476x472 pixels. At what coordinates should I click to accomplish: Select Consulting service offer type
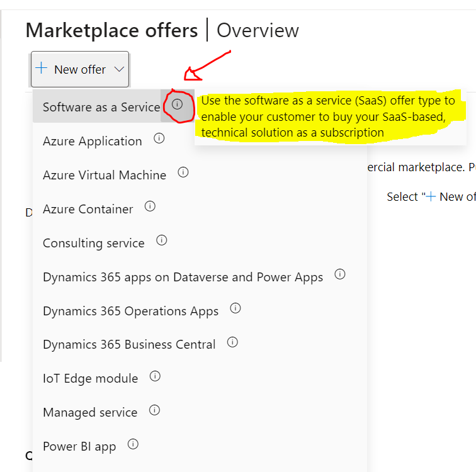(x=93, y=244)
